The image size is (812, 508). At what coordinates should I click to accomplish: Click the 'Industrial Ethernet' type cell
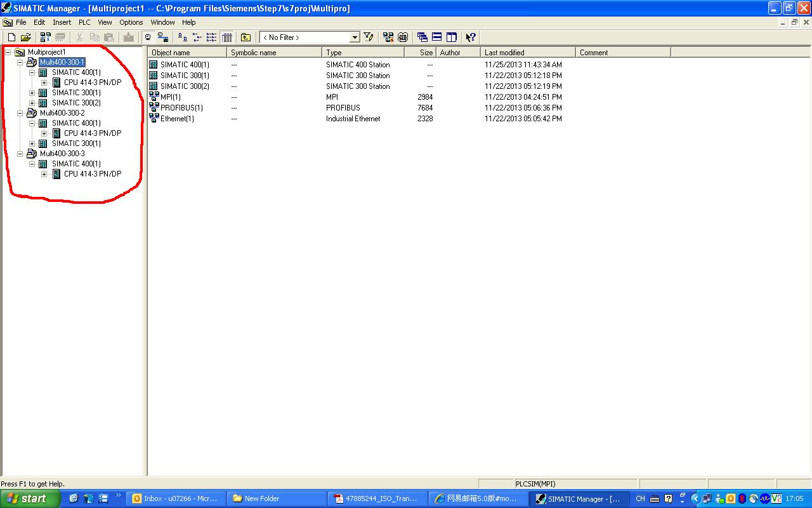click(x=353, y=119)
